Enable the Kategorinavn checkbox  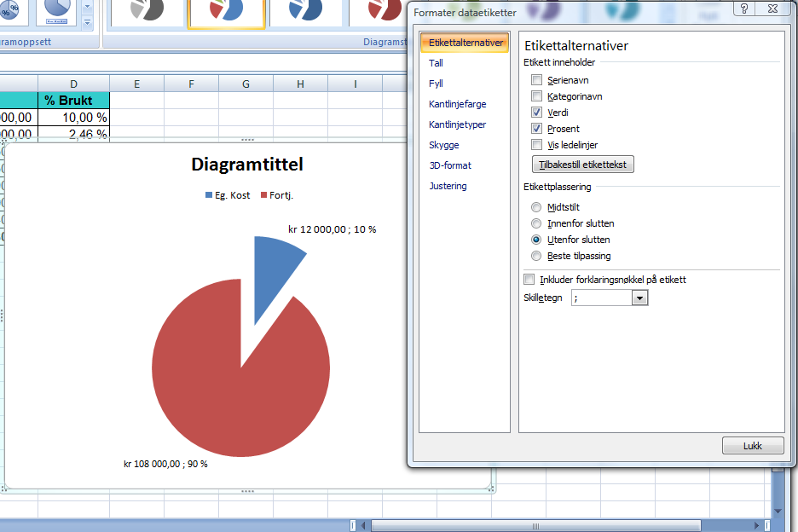pyautogui.click(x=536, y=96)
